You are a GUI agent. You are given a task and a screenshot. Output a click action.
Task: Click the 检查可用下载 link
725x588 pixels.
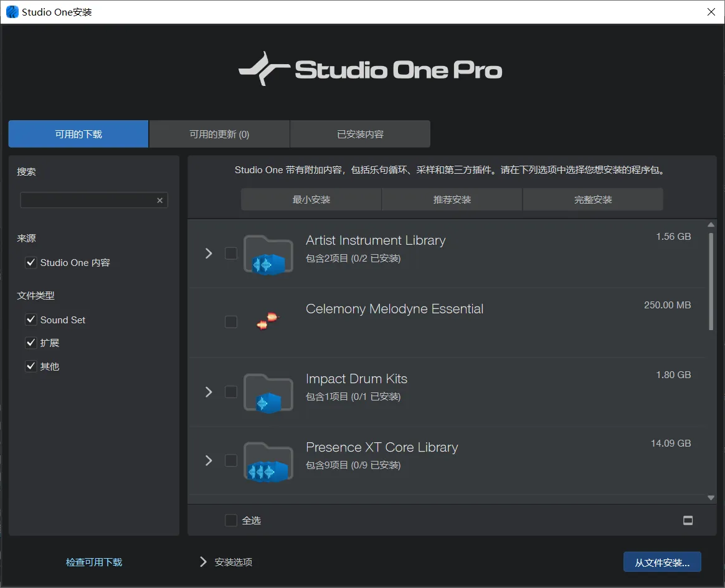pos(93,562)
